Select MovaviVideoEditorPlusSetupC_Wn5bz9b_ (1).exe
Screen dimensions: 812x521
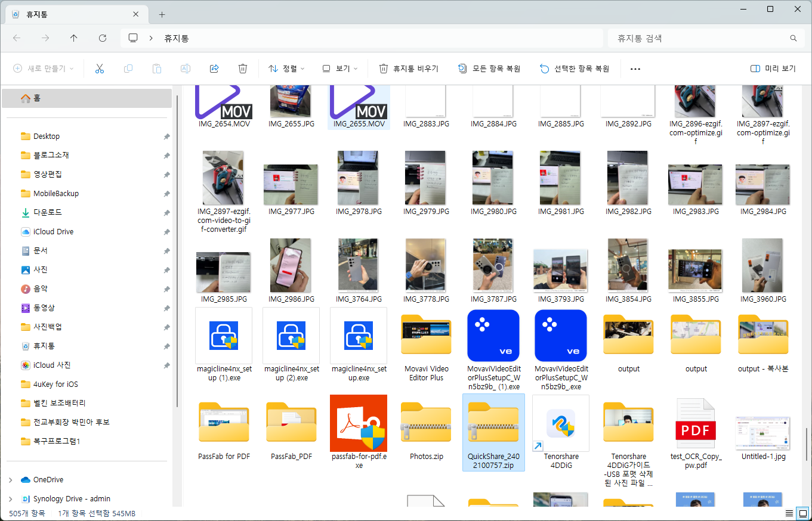(x=494, y=351)
